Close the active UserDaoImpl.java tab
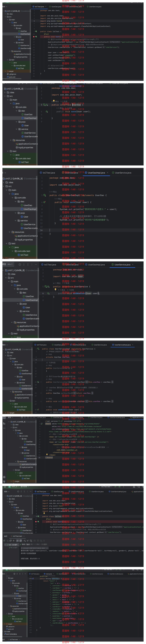The image size is (146, 644). tap(108, 173)
